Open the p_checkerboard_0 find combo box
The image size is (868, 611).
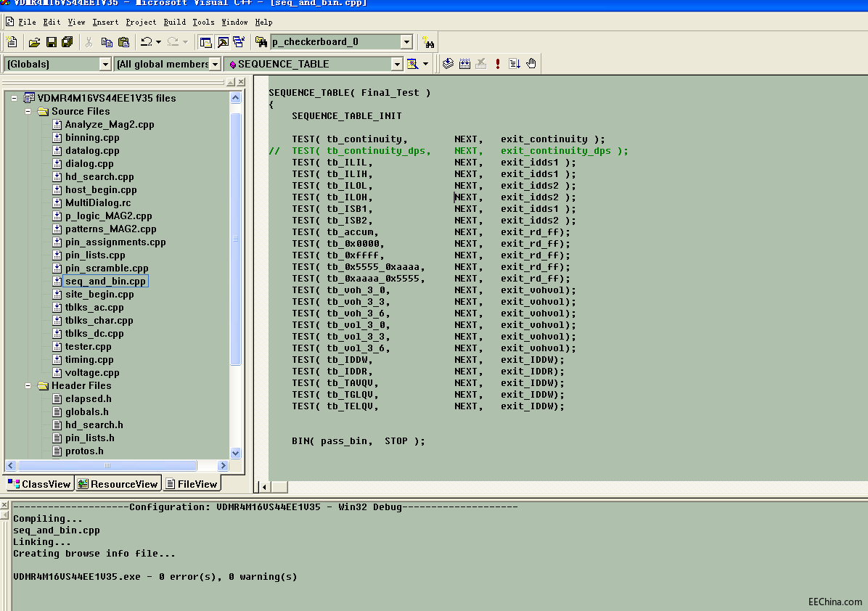(406, 42)
